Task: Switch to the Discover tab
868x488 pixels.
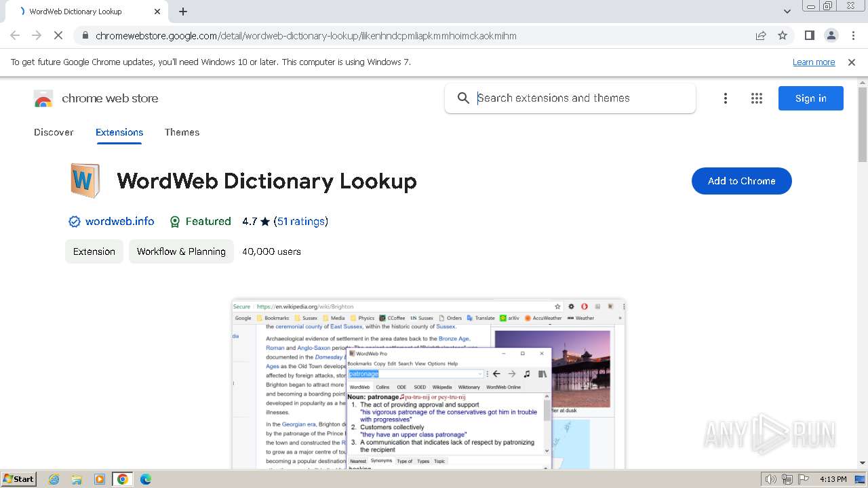Action: point(54,132)
